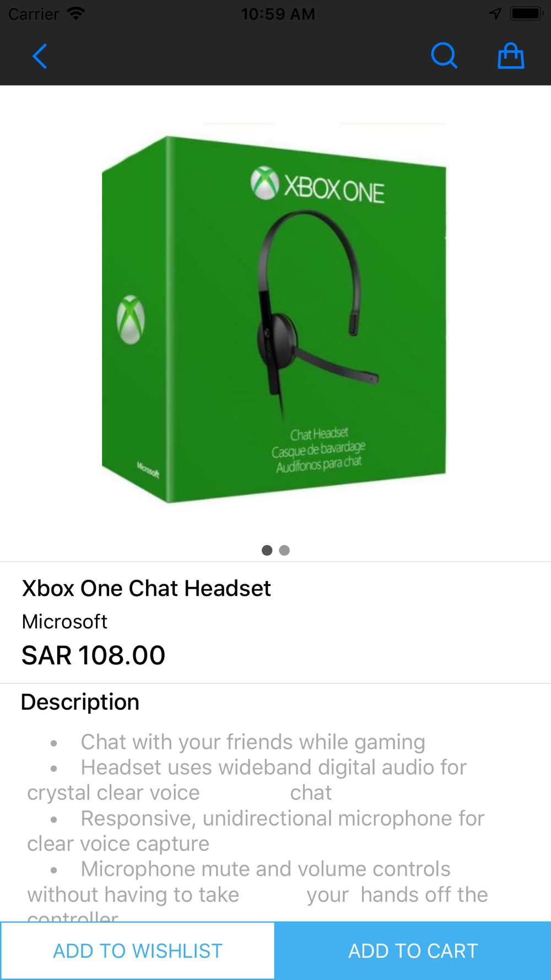
Task: Tap the Xbox logo on the box front
Action: (x=265, y=183)
